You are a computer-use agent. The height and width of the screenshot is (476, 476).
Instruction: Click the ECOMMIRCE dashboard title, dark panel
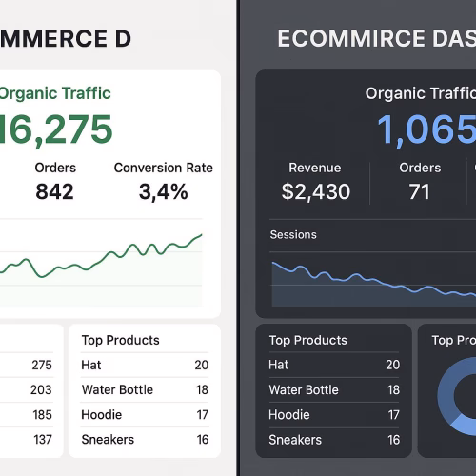pos(377,38)
